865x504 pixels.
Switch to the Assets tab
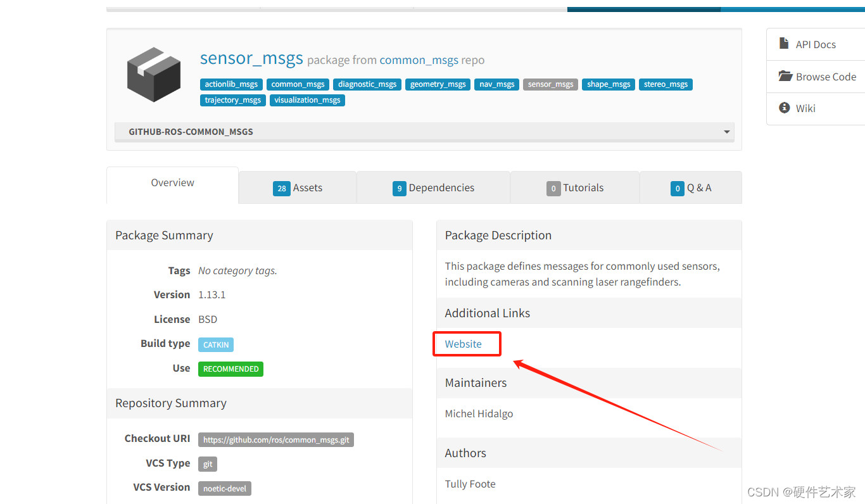[x=298, y=187]
